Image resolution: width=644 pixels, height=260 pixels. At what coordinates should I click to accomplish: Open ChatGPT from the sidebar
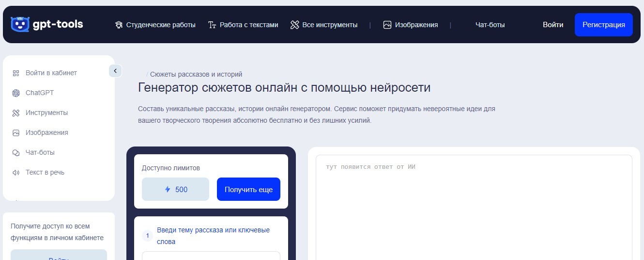(40, 93)
